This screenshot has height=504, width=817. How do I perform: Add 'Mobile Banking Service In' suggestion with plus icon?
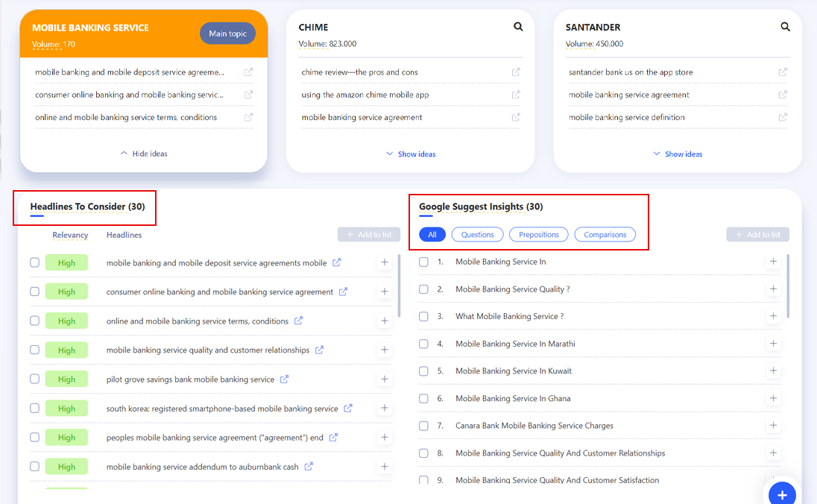point(773,261)
